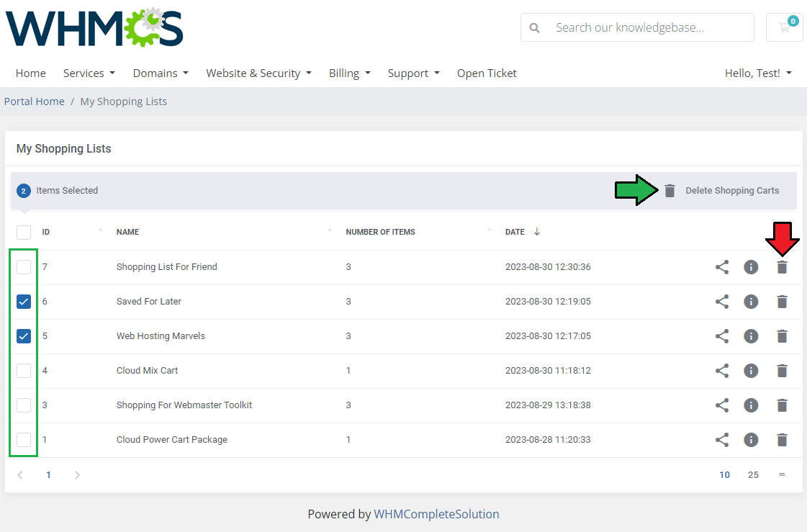807x532 pixels.
Task: Expand Website & Security menu
Action: coord(259,73)
